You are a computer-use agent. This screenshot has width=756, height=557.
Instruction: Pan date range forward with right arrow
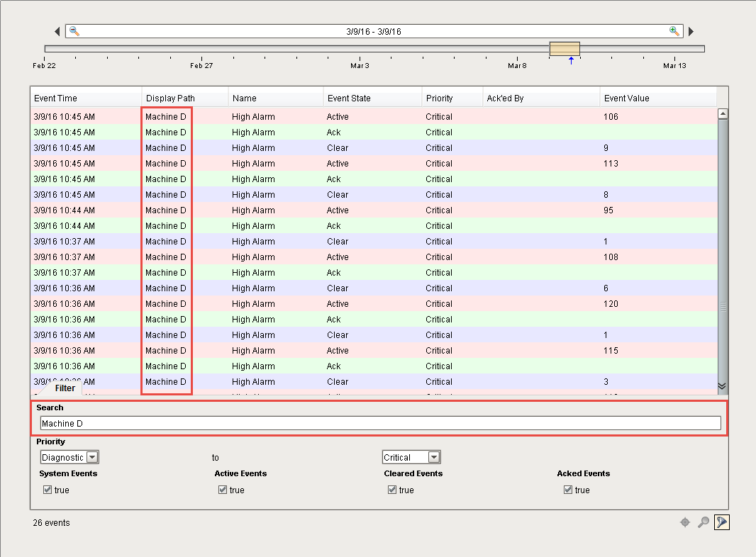click(x=691, y=31)
